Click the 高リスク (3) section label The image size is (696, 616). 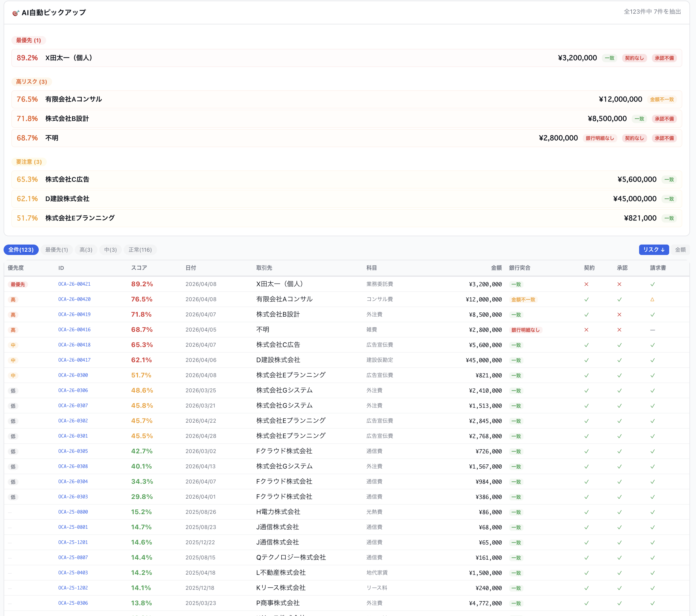click(32, 82)
